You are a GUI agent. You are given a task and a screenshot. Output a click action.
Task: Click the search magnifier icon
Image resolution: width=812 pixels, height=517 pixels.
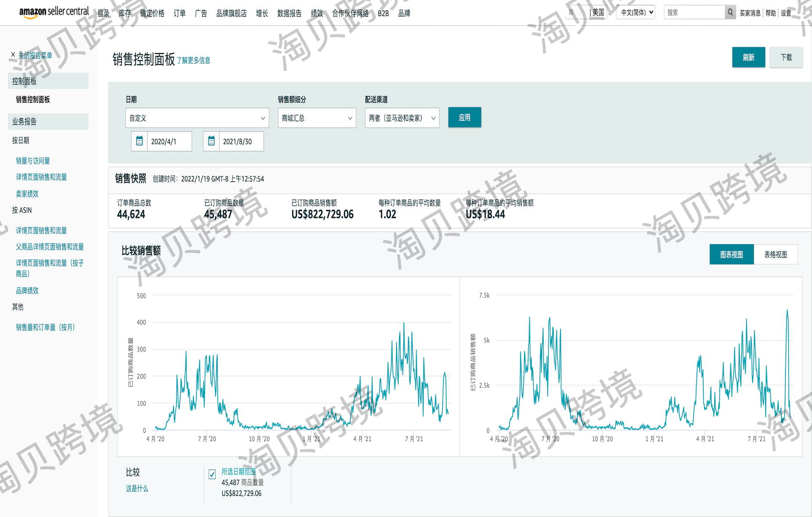click(x=730, y=12)
